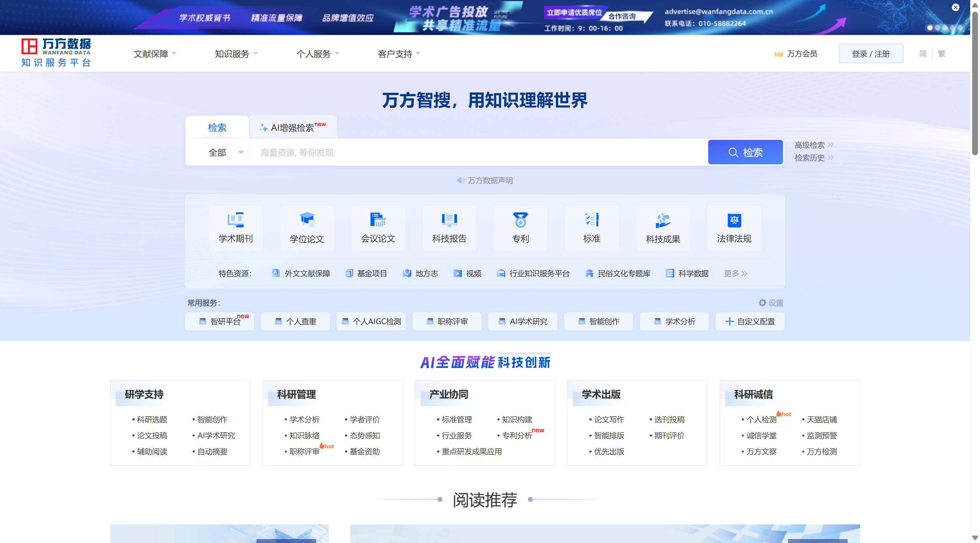Image resolution: width=980 pixels, height=543 pixels.
Task: Click the 万方数据 logo
Action: 56,53
